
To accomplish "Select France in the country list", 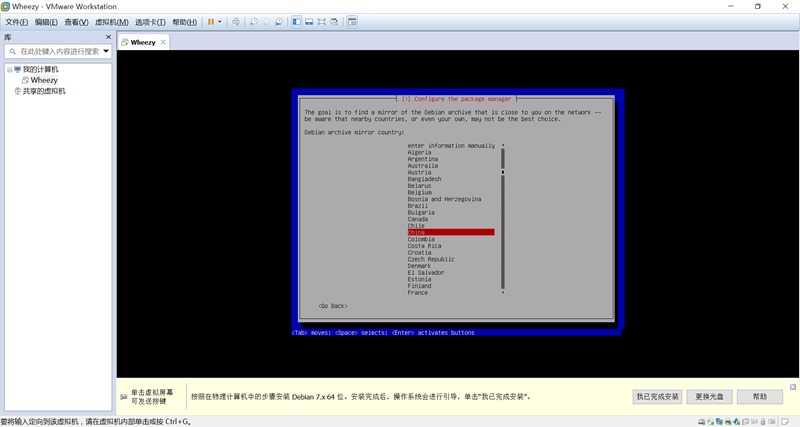I will pyautogui.click(x=417, y=293).
